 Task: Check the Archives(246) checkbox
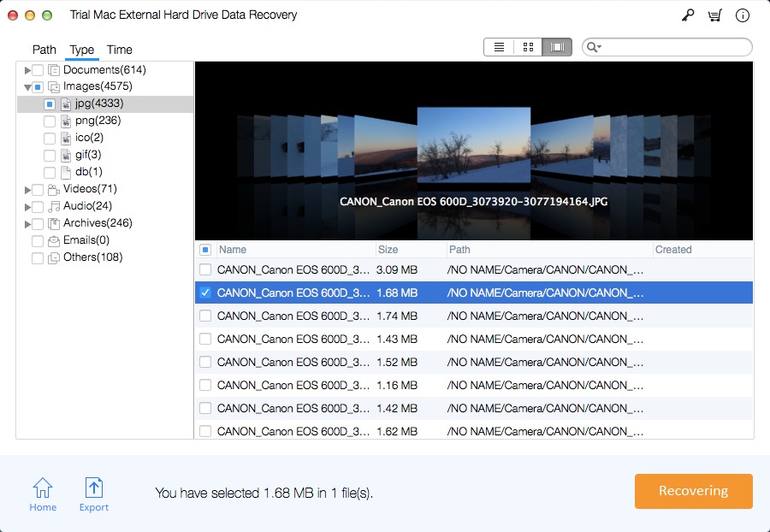pos(38,224)
